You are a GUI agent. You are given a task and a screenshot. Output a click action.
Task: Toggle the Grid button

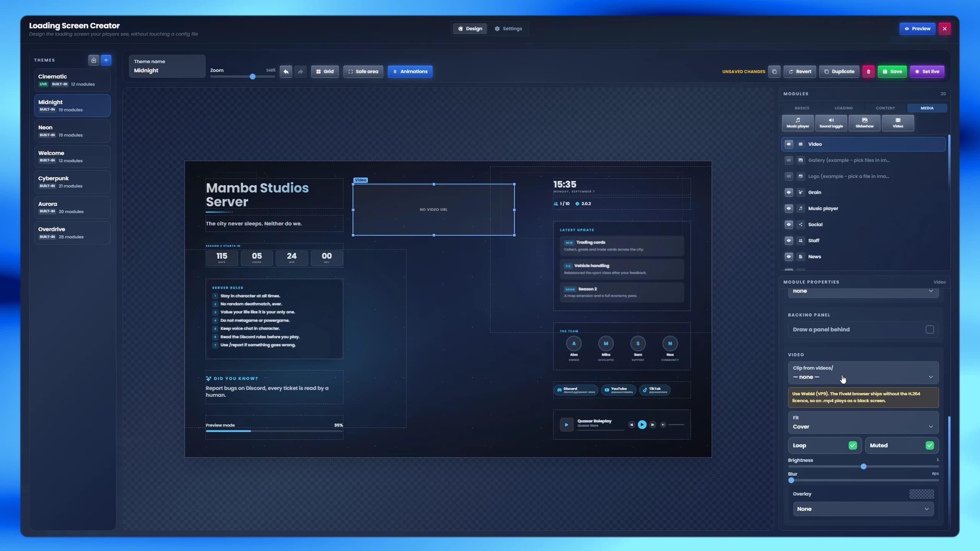pyautogui.click(x=325, y=72)
